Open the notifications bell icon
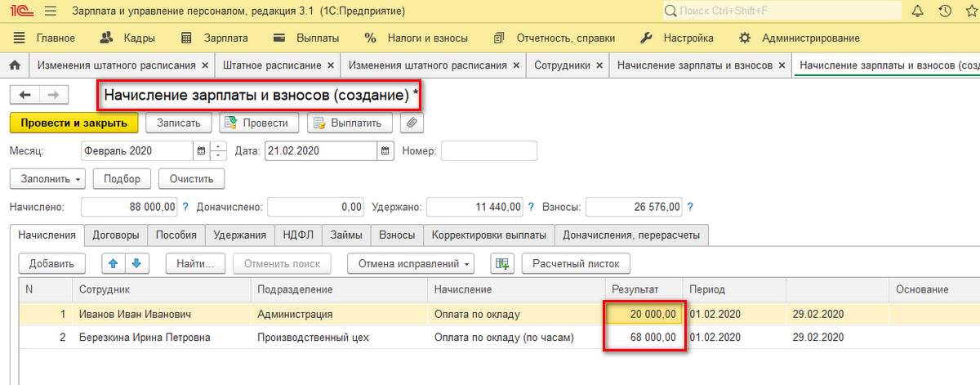The image size is (980, 385). pyautogui.click(x=917, y=11)
